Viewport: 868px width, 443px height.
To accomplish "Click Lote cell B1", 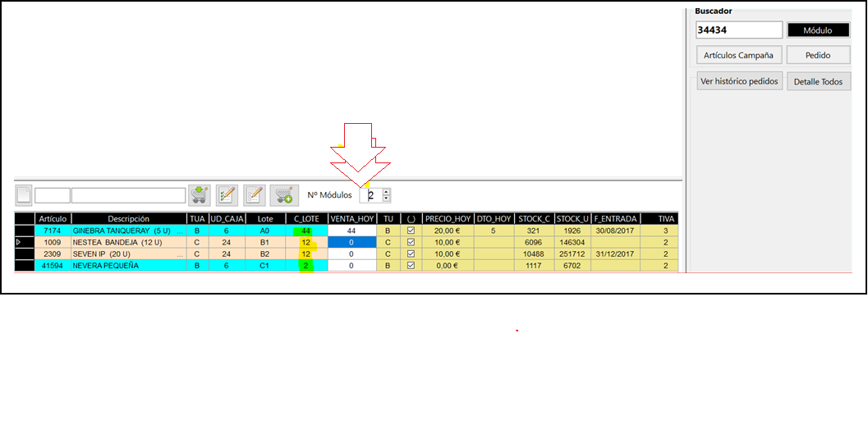I will (265, 242).
